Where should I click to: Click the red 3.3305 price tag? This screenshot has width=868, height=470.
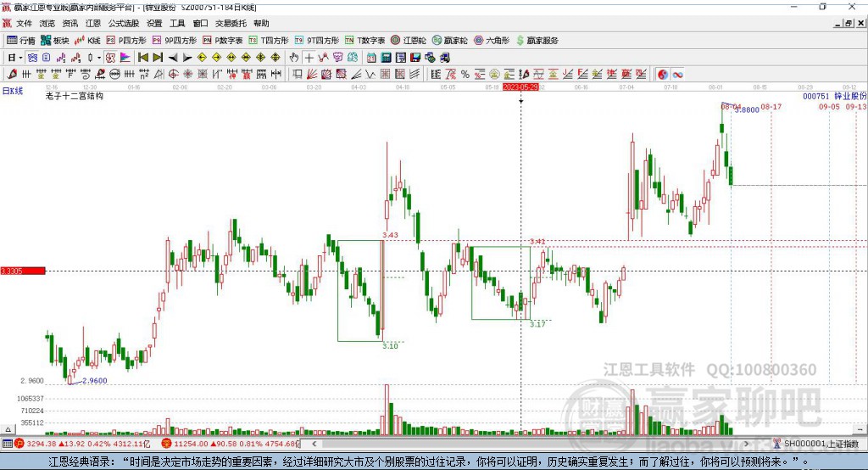pos(23,271)
